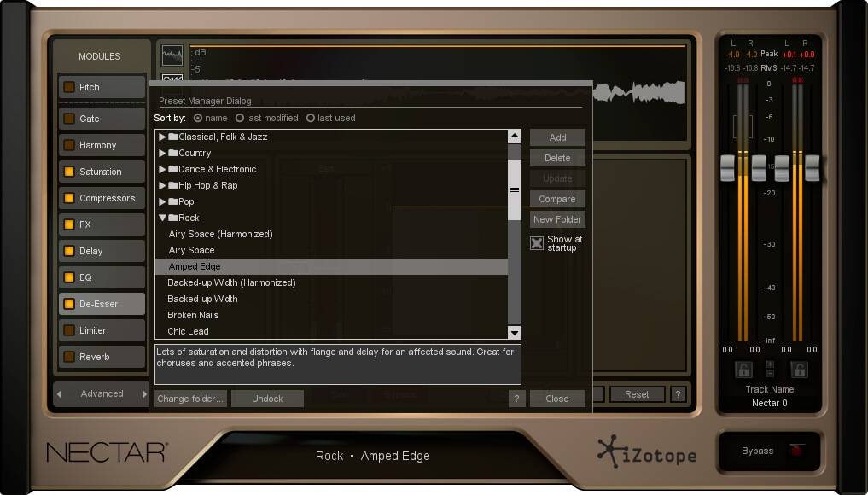
Task: Click the output right channel fader handle
Action: coord(812,168)
